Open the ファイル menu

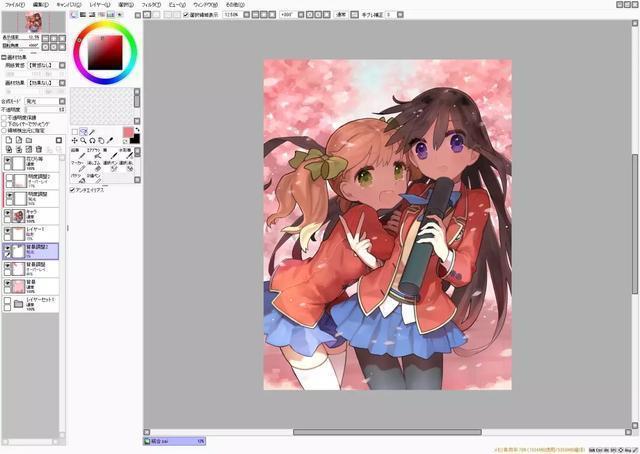pos(14,5)
